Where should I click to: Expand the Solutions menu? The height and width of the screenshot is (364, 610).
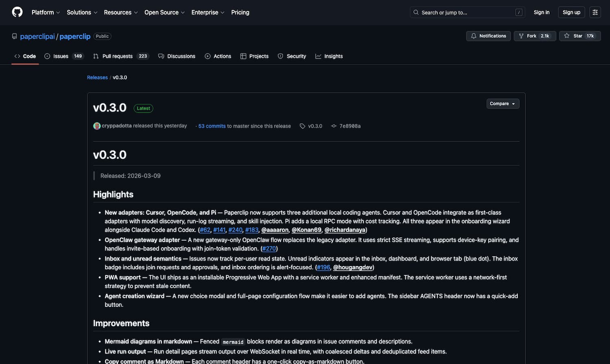82,12
